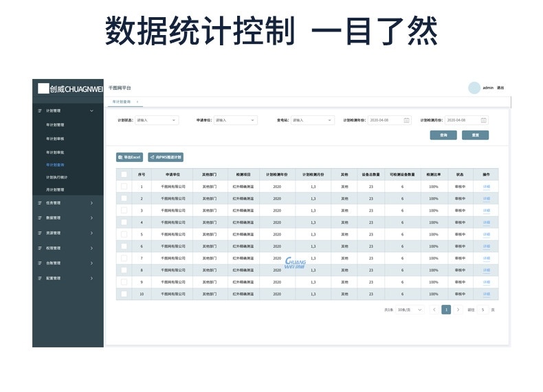The image size is (543, 392).
Task: Check the checkbox in row 3
Action: click(124, 210)
